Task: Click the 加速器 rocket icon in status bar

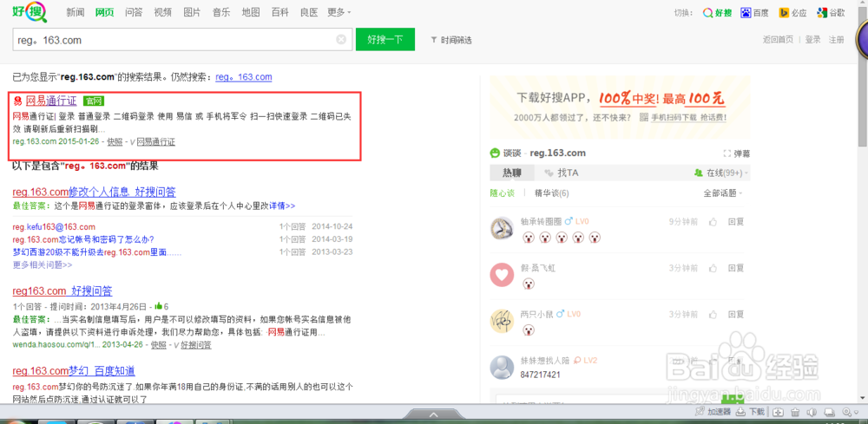Action: tap(700, 412)
